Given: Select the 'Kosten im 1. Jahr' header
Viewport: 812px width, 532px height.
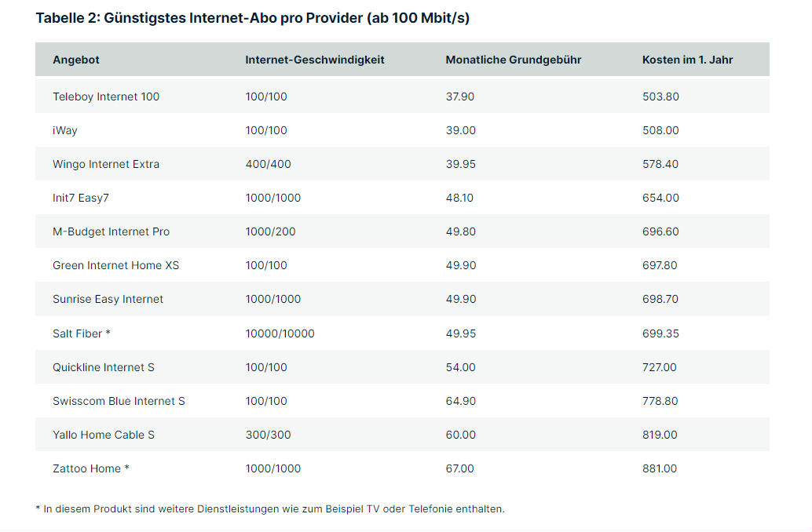Looking at the screenshot, I should coord(687,60).
